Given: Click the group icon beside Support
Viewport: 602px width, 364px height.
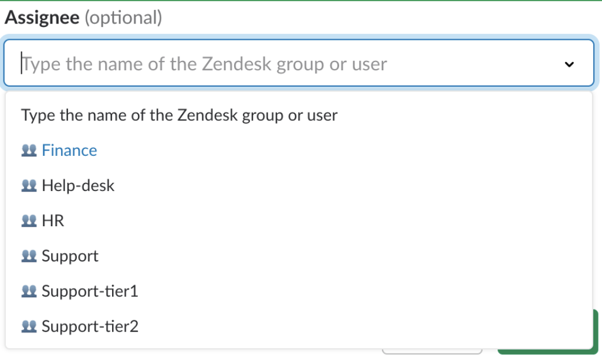Looking at the screenshot, I should coord(29,256).
